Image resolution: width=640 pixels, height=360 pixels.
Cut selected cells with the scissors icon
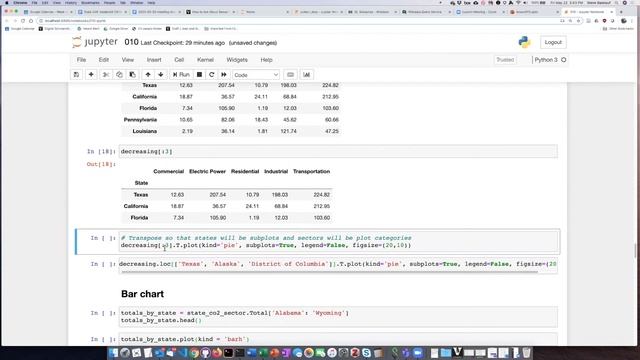point(106,75)
